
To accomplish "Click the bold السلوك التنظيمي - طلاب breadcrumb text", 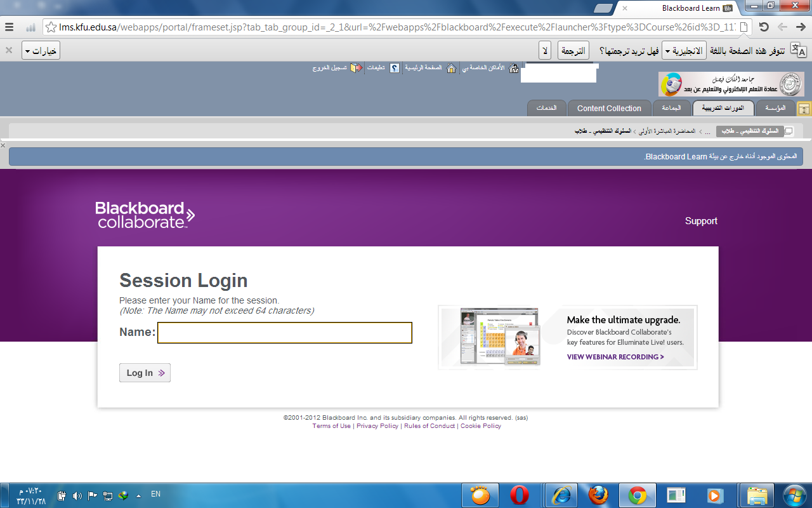I will coord(603,131).
